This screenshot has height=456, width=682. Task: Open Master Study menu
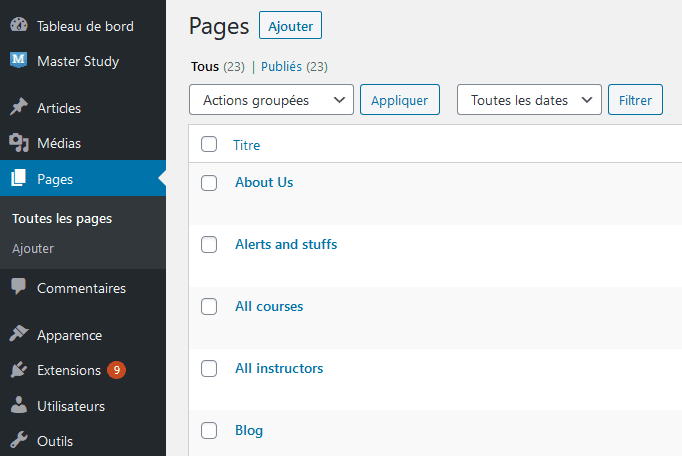coord(83,61)
